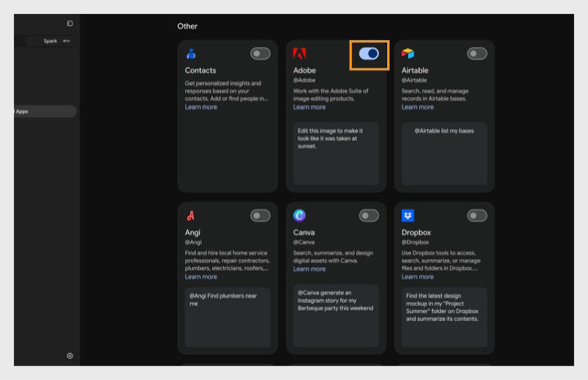Click the 'Other' section heading
The image size is (588, 380).
188,26
